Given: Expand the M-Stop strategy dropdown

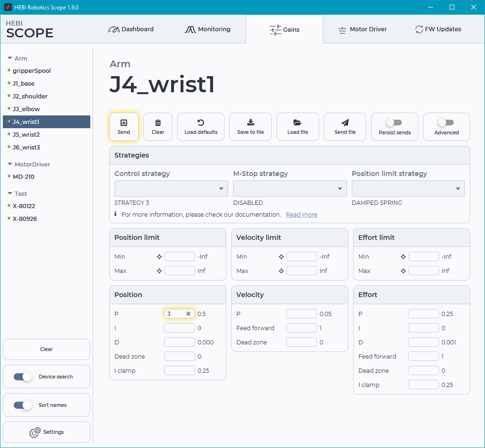Looking at the screenshot, I should click(x=290, y=188).
